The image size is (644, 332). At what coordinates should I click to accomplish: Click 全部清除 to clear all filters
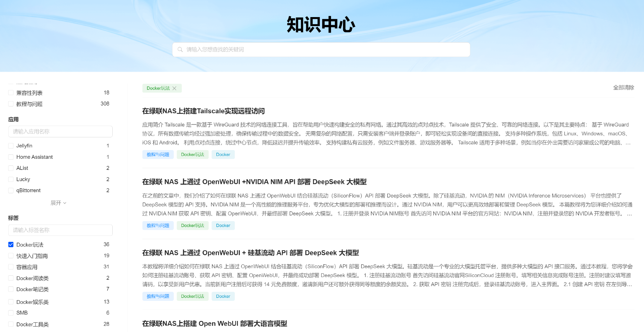624,87
